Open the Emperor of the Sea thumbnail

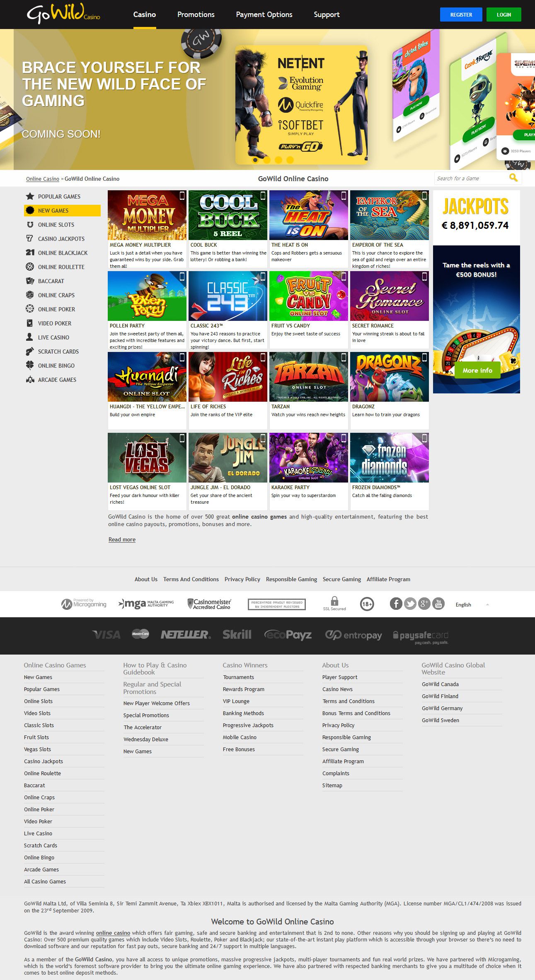(390, 215)
